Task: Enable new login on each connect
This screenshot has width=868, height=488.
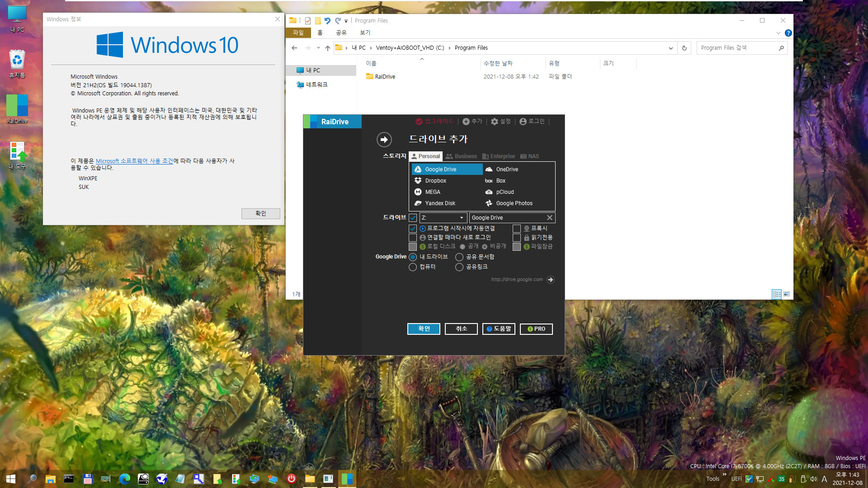Action: coord(413,238)
